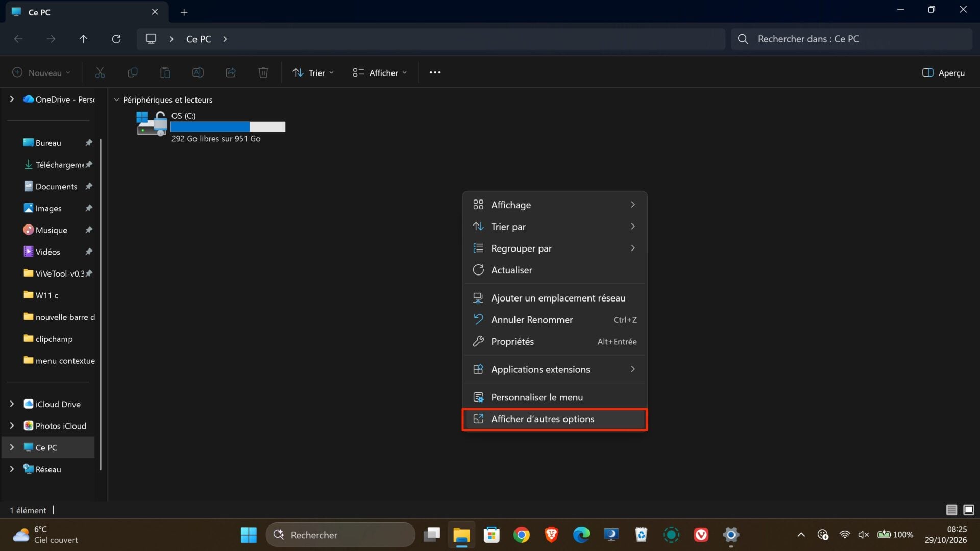Image resolution: width=980 pixels, height=551 pixels.
Task: Click the taskbar Rechercher search box
Action: click(x=340, y=535)
